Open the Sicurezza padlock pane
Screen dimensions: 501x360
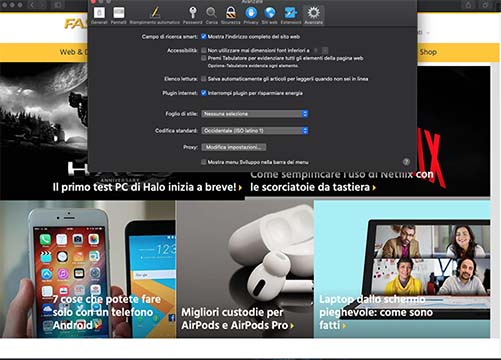(230, 15)
